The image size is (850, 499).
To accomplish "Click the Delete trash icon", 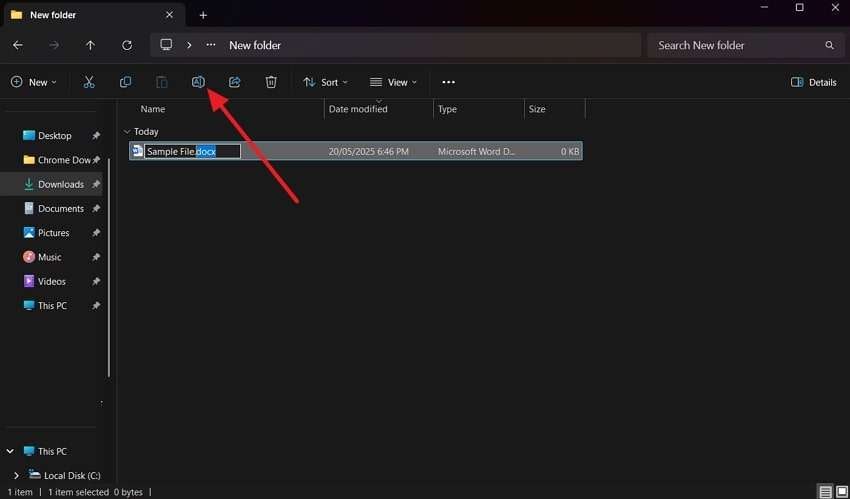I will pos(271,82).
